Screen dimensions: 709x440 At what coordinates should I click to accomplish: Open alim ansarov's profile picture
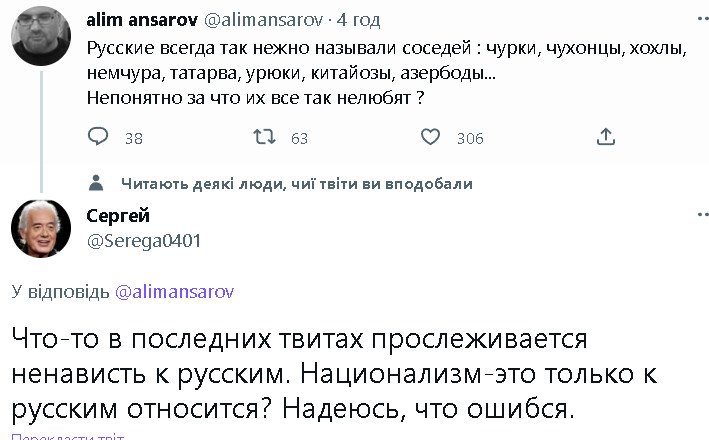(x=40, y=34)
